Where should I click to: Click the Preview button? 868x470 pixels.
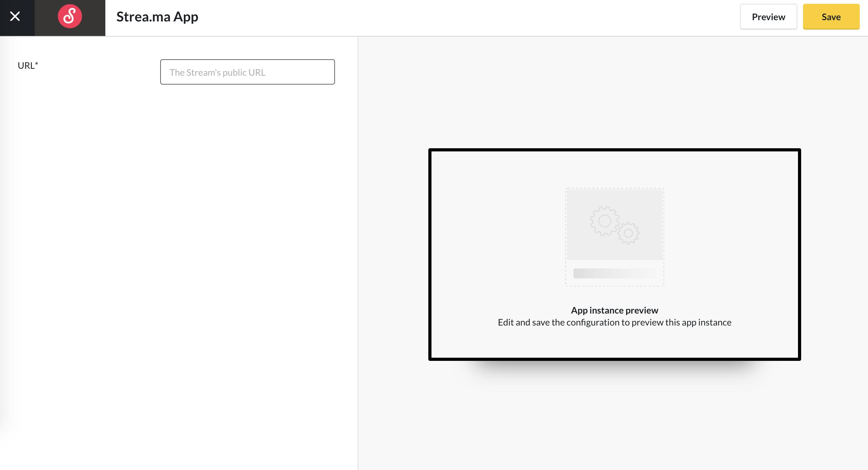point(768,17)
